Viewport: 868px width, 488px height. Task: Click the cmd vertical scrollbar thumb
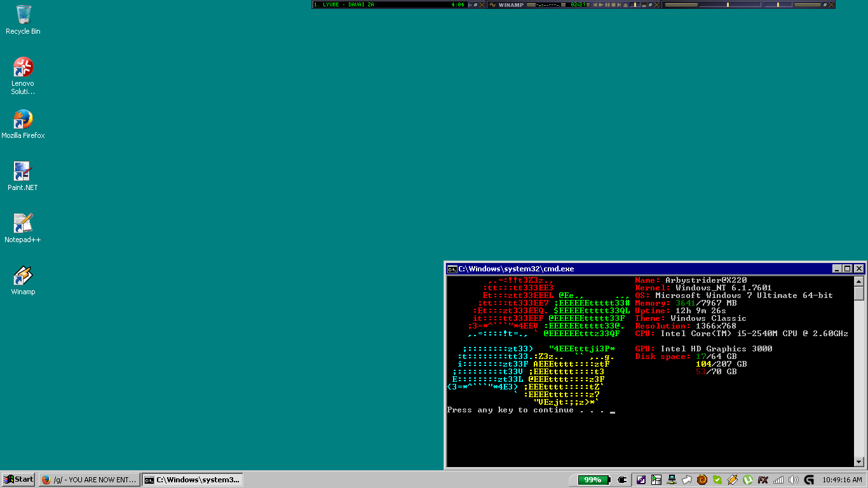859,294
